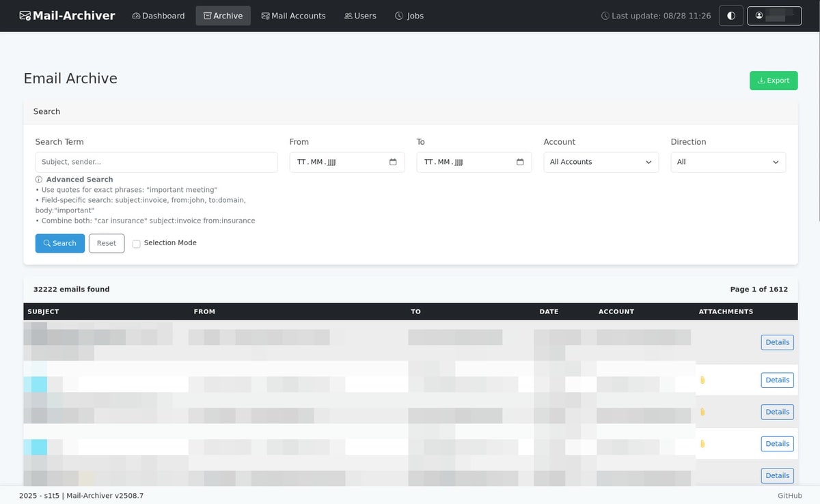Enable the Selection Mode checkbox

(x=137, y=244)
